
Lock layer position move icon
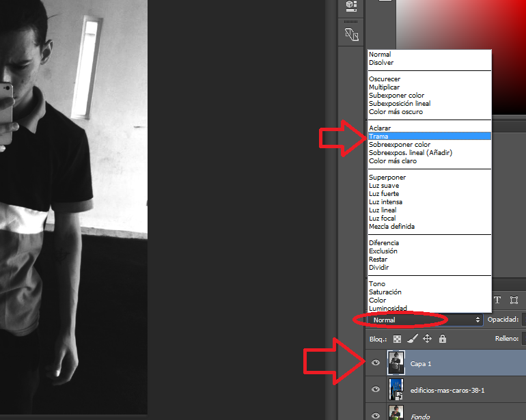(427, 339)
